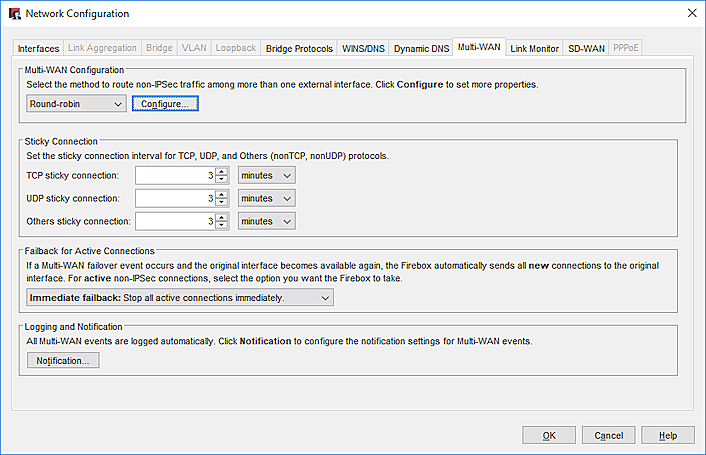Open Others sticky connection minutes dropdown
This screenshot has width=706, height=455.
[x=267, y=221]
